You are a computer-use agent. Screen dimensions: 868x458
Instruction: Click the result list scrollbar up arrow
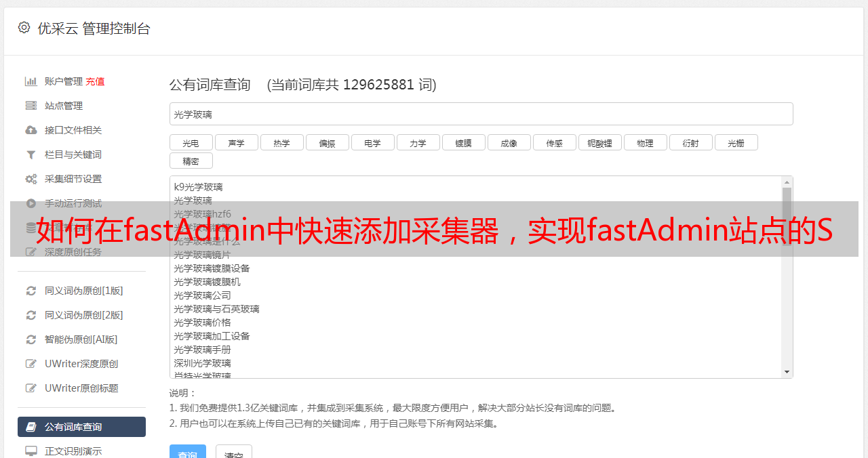787,182
